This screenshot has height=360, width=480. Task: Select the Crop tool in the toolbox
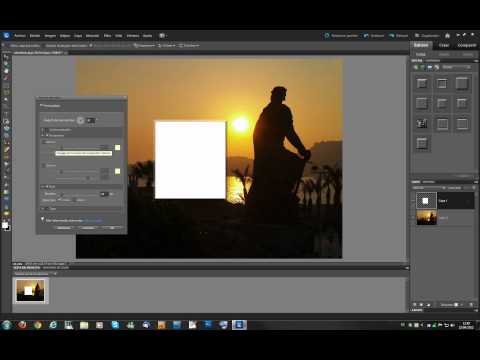pyautogui.click(x=6, y=121)
